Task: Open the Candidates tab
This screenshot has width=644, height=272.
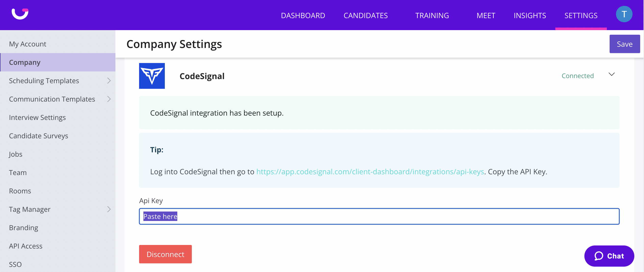Action: [x=366, y=15]
